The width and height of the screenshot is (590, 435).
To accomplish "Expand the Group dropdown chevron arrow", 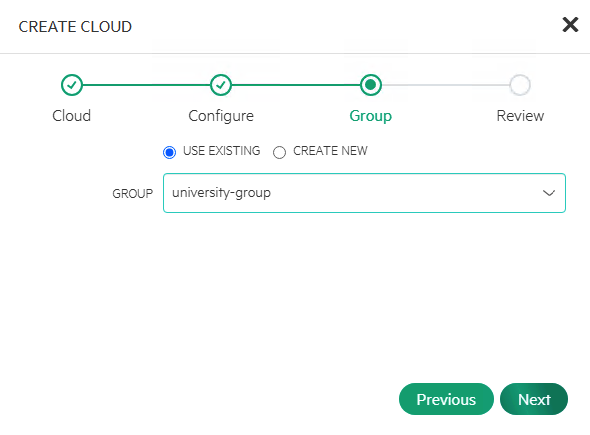I will point(549,193).
